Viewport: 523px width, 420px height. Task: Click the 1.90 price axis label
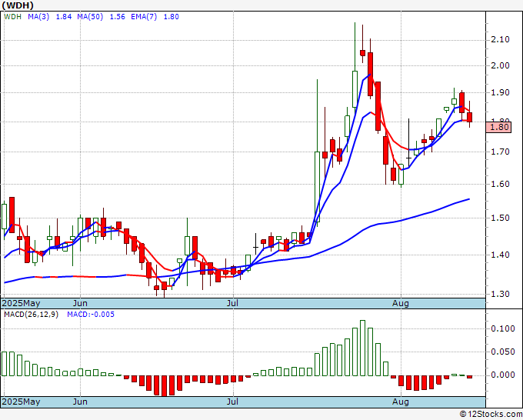[501, 92]
